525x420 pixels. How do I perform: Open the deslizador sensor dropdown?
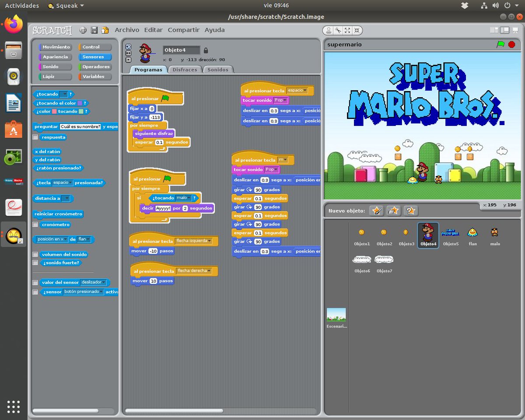[93, 283]
